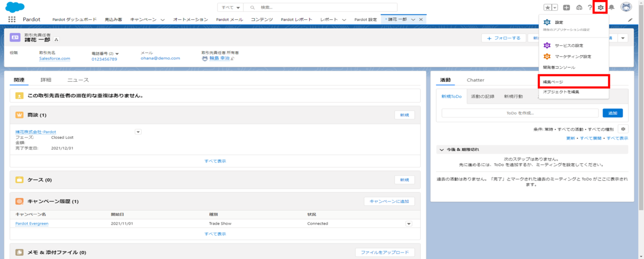This screenshot has width=644, height=259.
Task: Click the 0123456789 phone link
Action: (104, 59)
